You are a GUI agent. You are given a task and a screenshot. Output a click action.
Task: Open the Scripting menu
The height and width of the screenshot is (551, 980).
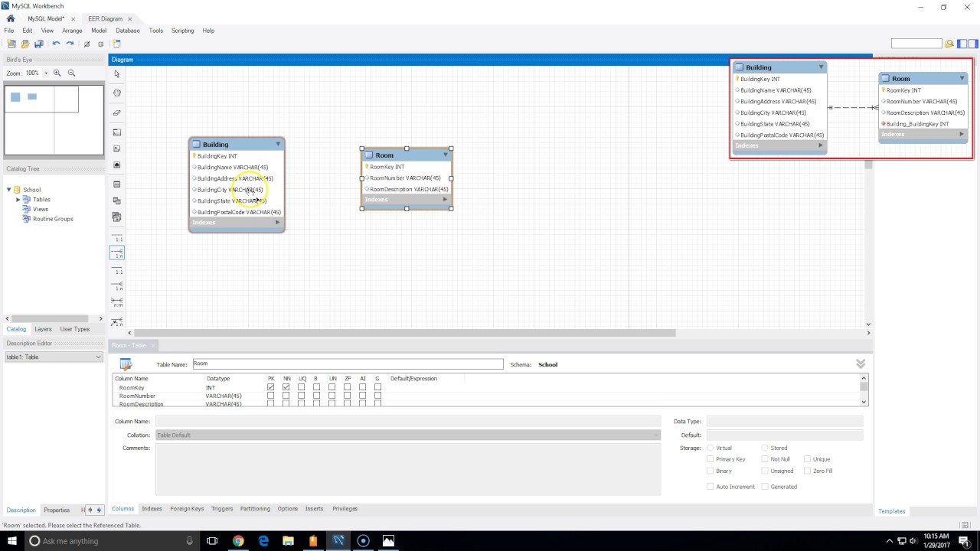[182, 31]
